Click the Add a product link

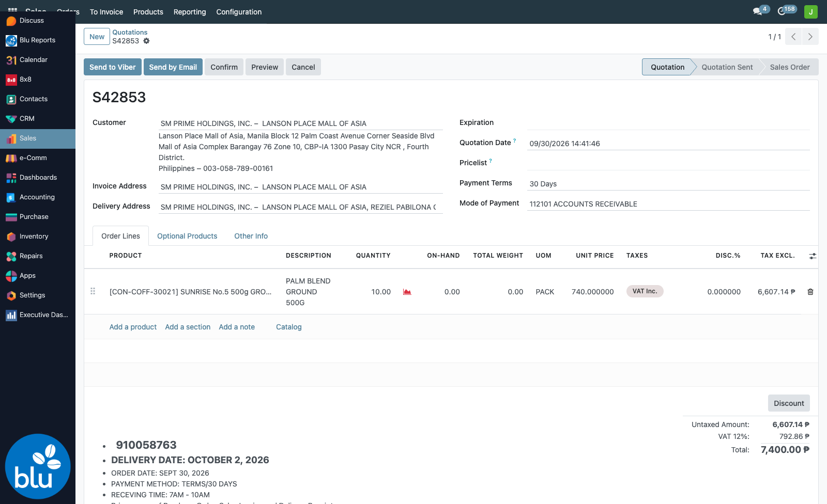click(x=133, y=327)
